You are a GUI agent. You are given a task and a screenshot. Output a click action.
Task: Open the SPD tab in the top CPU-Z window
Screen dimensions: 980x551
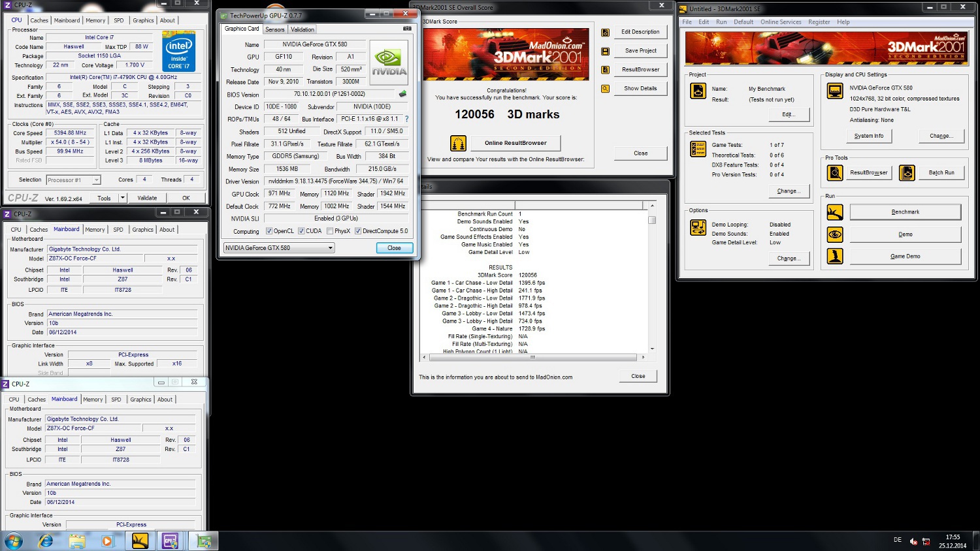click(x=119, y=20)
